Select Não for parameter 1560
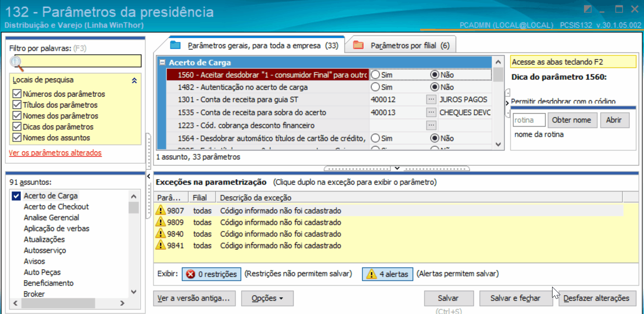This screenshot has width=644, height=314. pos(435,74)
